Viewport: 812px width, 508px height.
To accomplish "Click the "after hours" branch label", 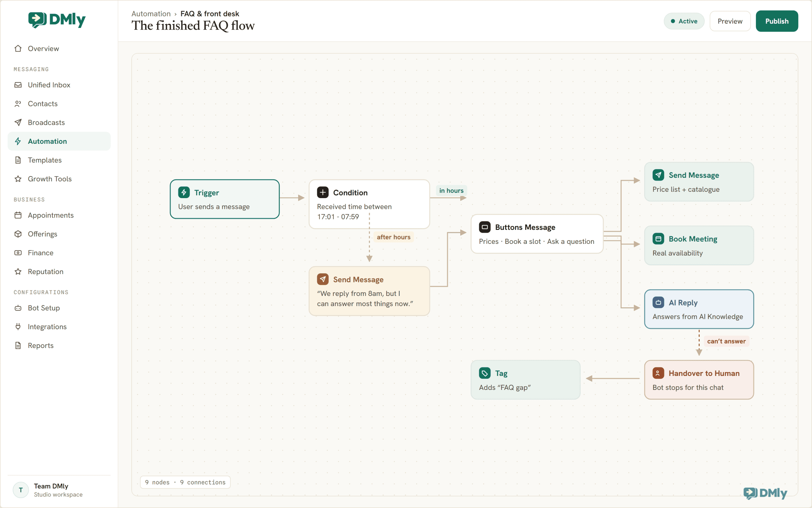I will 394,237.
